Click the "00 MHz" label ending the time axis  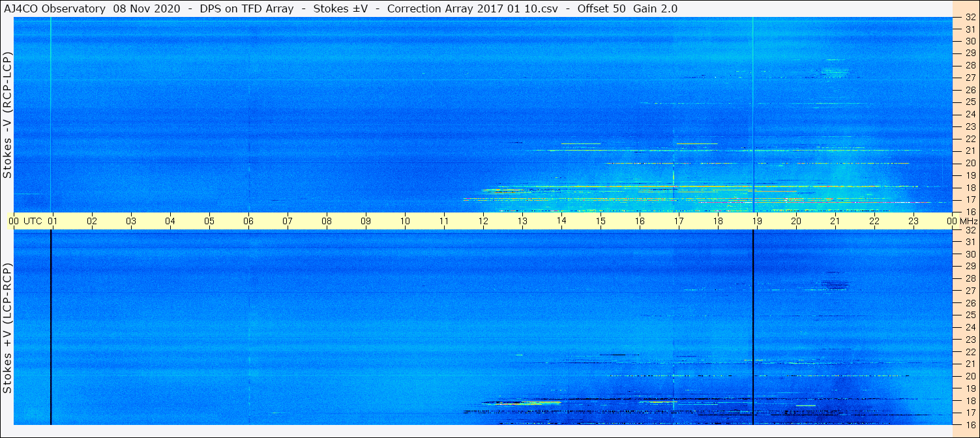point(962,221)
